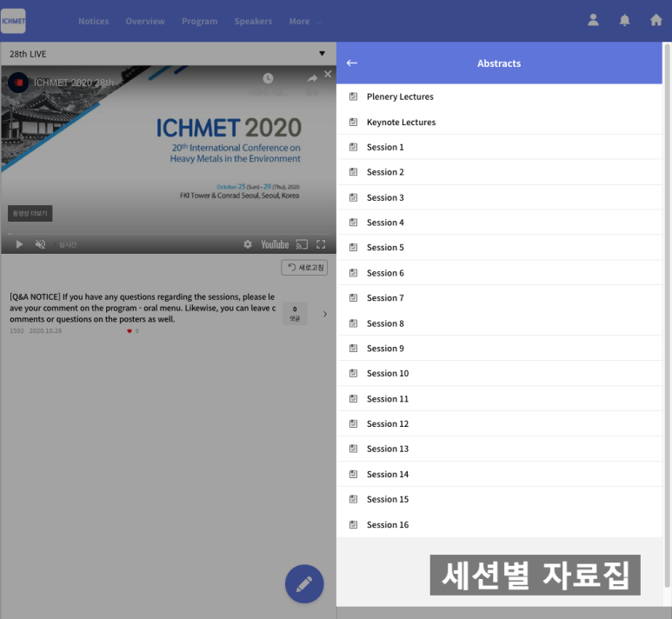Screen dimensions: 672x619
Task: Click the Session 11 document icon
Action: tap(353, 399)
